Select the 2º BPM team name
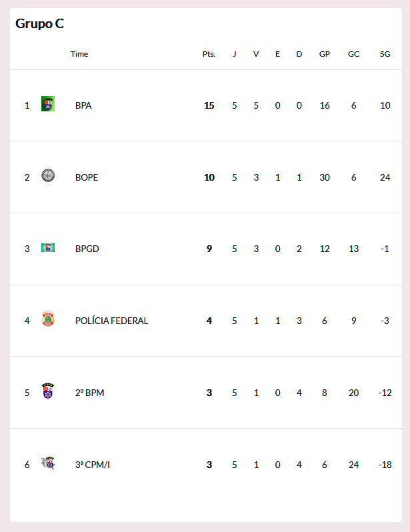The image size is (410, 532). 89,393
